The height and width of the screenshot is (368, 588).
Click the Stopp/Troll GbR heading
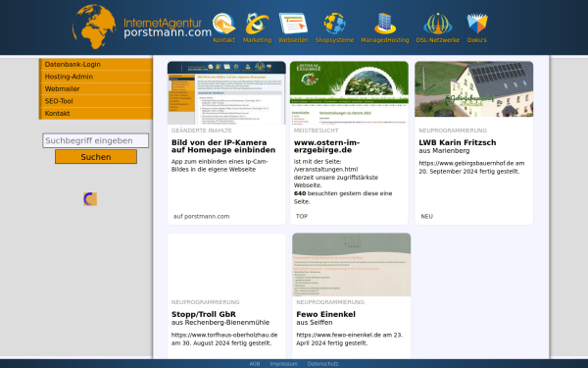[x=204, y=314]
